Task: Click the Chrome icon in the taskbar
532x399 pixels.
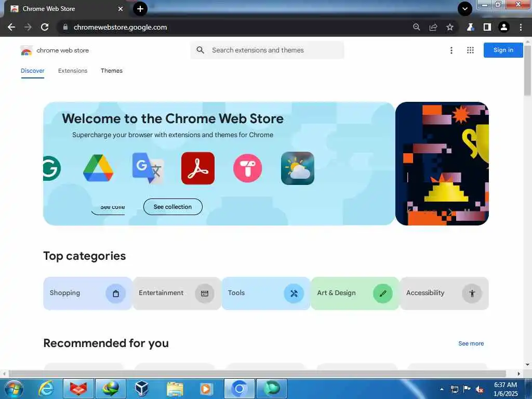Action: pyautogui.click(x=239, y=389)
